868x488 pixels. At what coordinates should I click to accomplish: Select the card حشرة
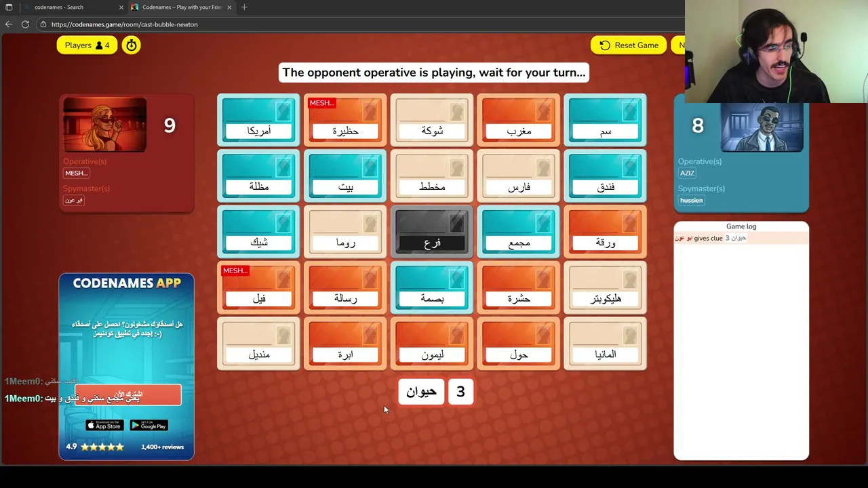[519, 288]
